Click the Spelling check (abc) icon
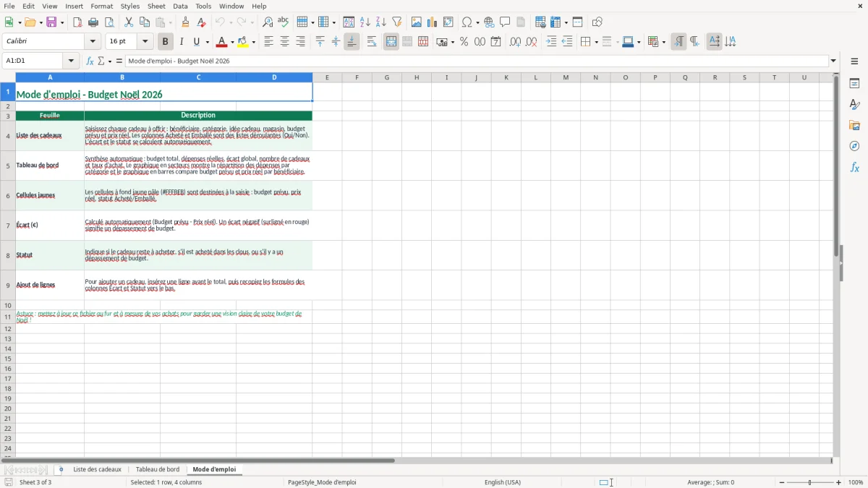The image size is (868, 488). pos(284,22)
